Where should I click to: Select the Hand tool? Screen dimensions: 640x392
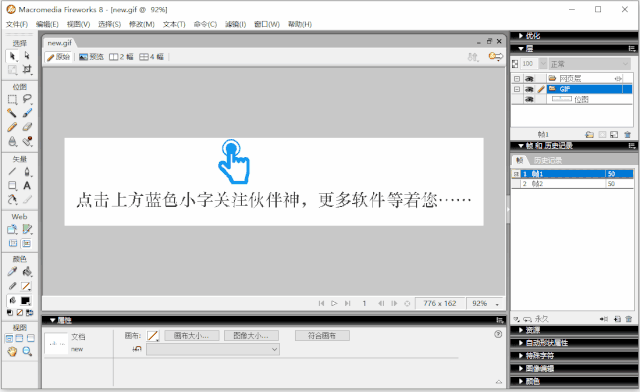(x=12, y=351)
